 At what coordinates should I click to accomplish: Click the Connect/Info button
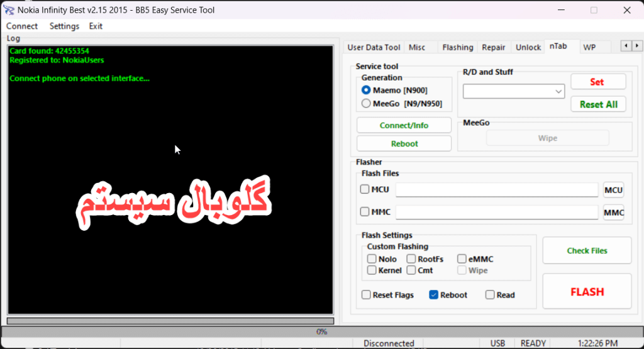click(x=404, y=125)
